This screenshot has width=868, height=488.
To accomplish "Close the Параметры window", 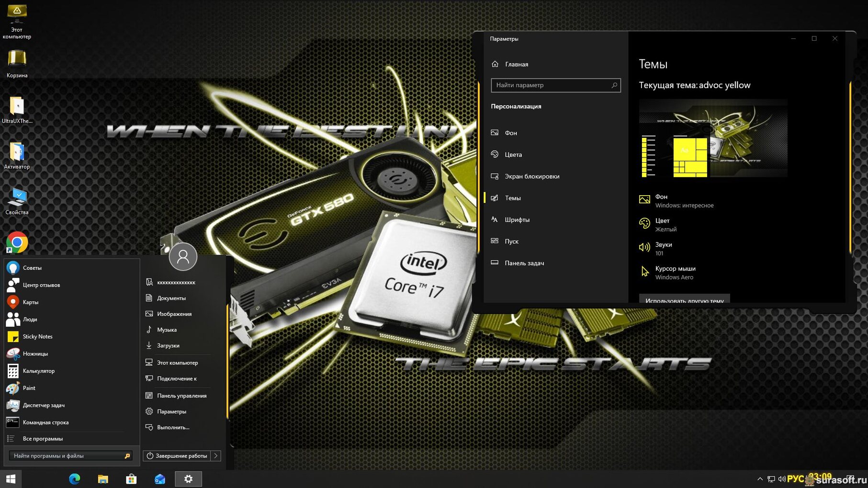I will coord(835,39).
